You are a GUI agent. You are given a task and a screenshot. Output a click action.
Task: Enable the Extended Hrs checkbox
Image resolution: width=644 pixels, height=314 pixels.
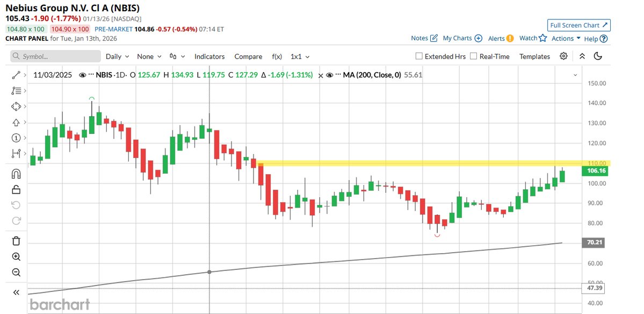pyautogui.click(x=419, y=56)
